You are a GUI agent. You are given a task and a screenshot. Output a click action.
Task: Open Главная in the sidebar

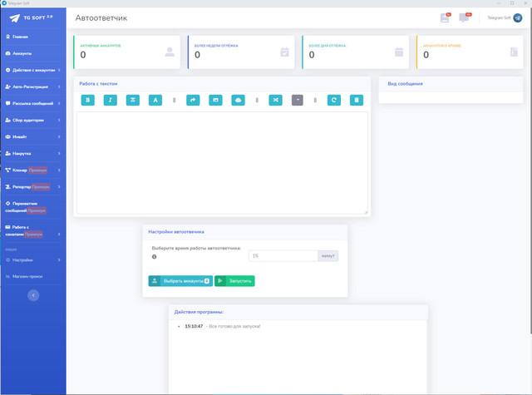(x=33, y=37)
